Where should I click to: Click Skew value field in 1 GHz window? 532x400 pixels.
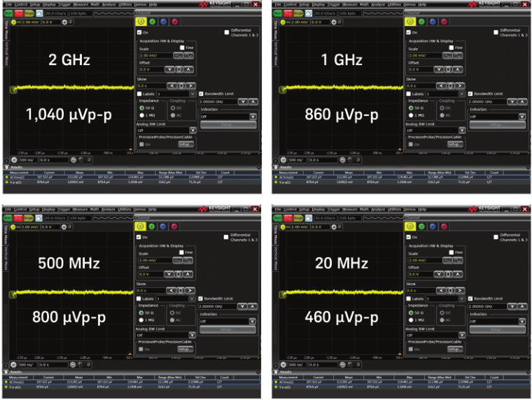click(x=421, y=86)
